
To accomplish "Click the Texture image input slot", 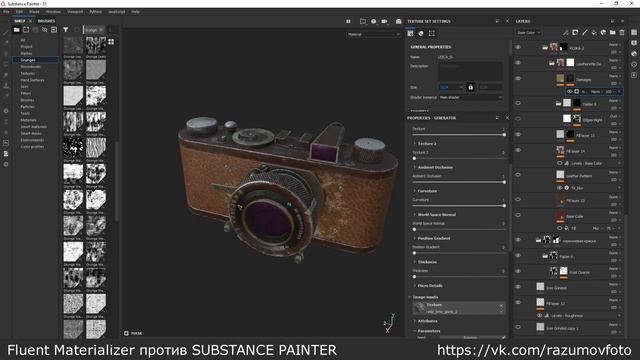I will point(459,308).
